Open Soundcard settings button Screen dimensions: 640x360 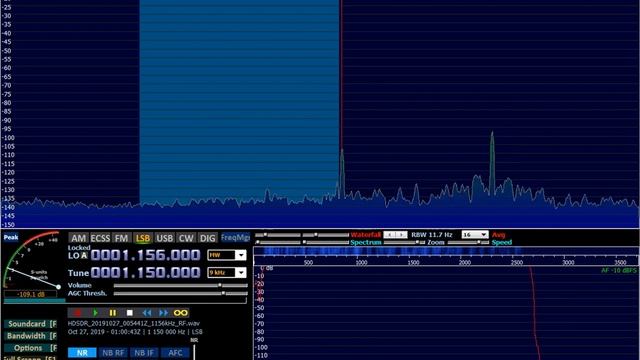(30, 324)
